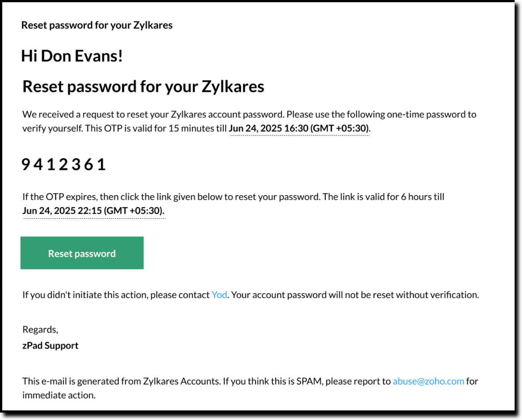Click the small subject line at the top

[97, 25]
